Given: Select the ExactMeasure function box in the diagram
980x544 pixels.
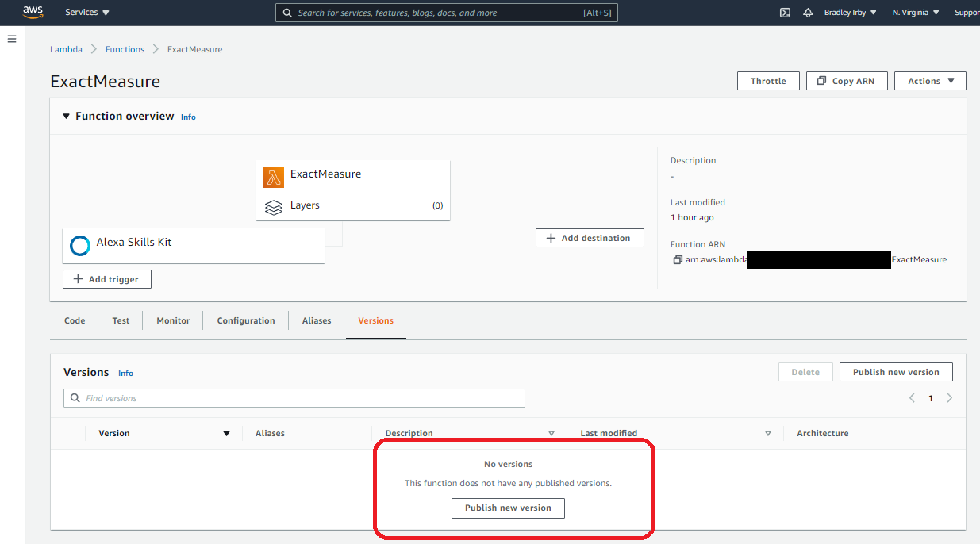Looking at the screenshot, I should tap(353, 190).
